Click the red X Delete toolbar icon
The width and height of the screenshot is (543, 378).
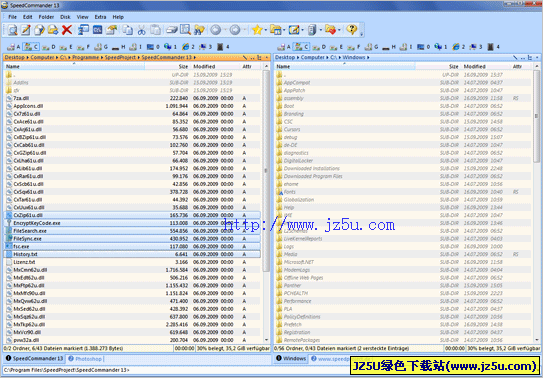[67, 30]
